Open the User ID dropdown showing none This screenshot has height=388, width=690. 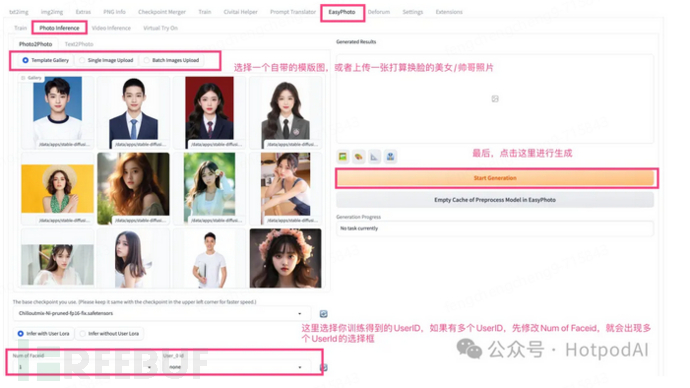click(x=236, y=367)
